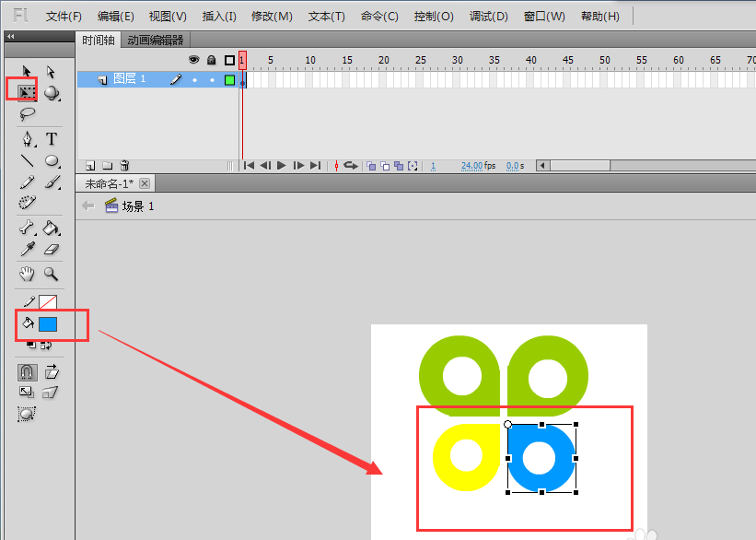Go to last frame
This screenshot has width=756, height=540.
click(x=315, y=166)
